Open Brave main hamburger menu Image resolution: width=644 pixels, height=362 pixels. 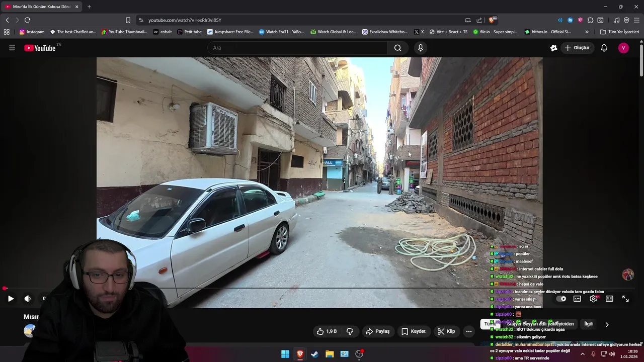[636, 20]
